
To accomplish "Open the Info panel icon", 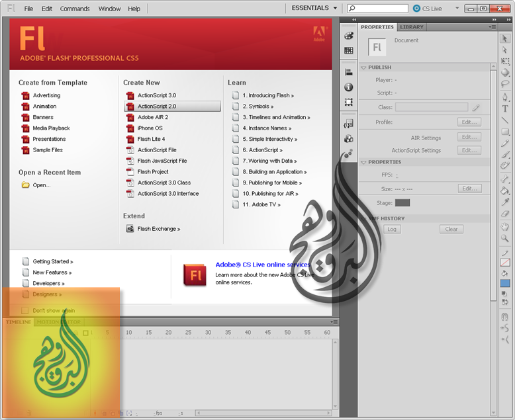I will (x=349, y=87).
